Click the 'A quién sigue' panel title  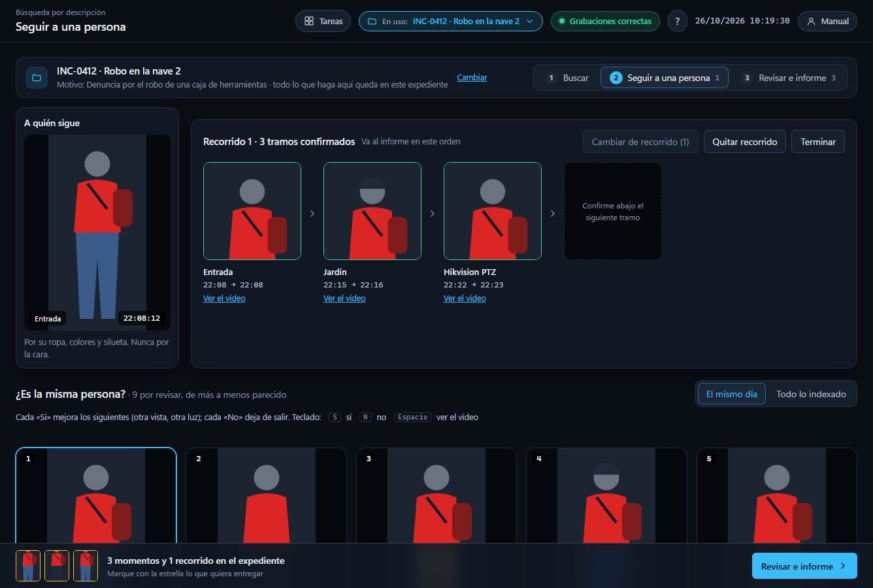[52, 123]
